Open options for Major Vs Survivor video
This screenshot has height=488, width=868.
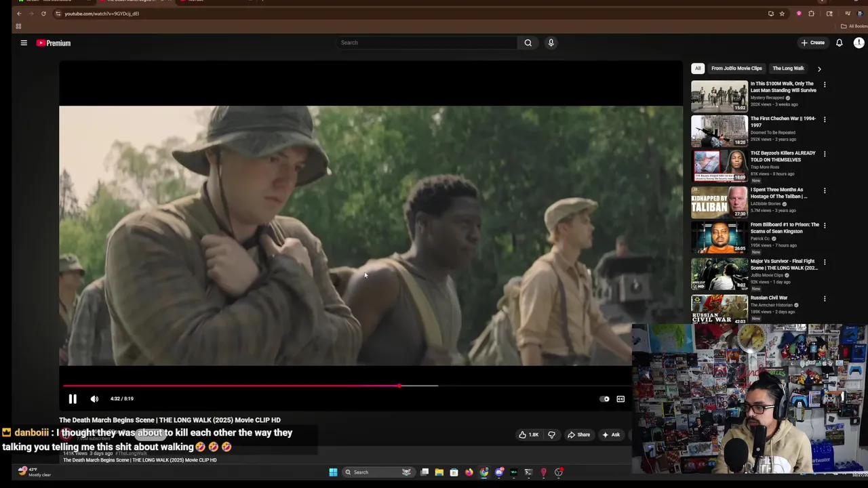coord(825,262)
